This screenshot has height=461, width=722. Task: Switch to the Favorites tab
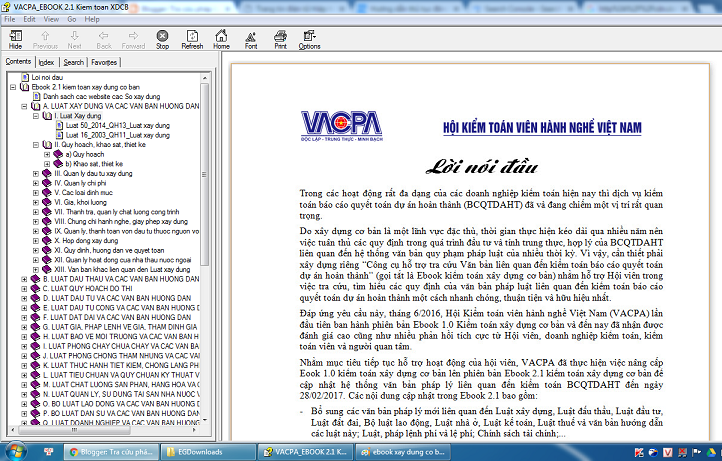(104, 62)
